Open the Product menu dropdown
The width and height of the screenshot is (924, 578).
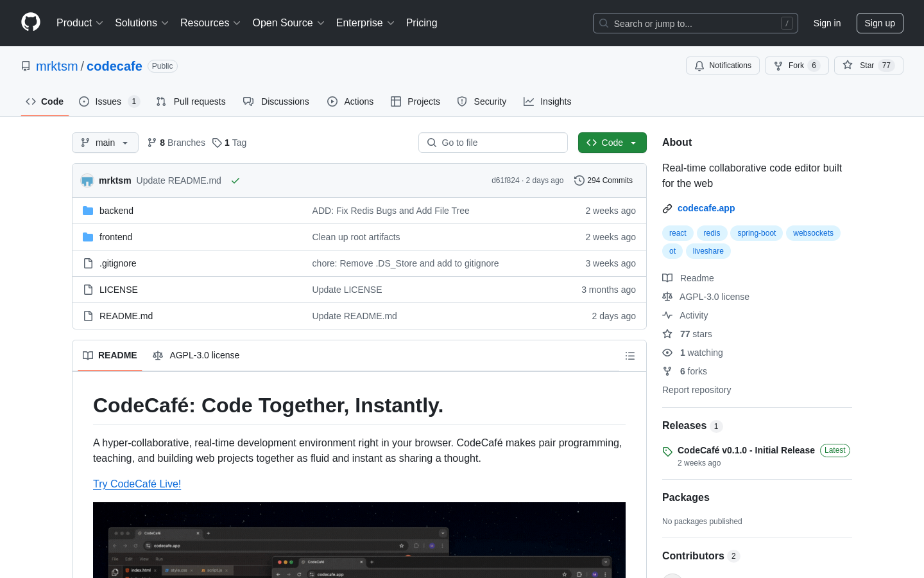tap(80, 23)
